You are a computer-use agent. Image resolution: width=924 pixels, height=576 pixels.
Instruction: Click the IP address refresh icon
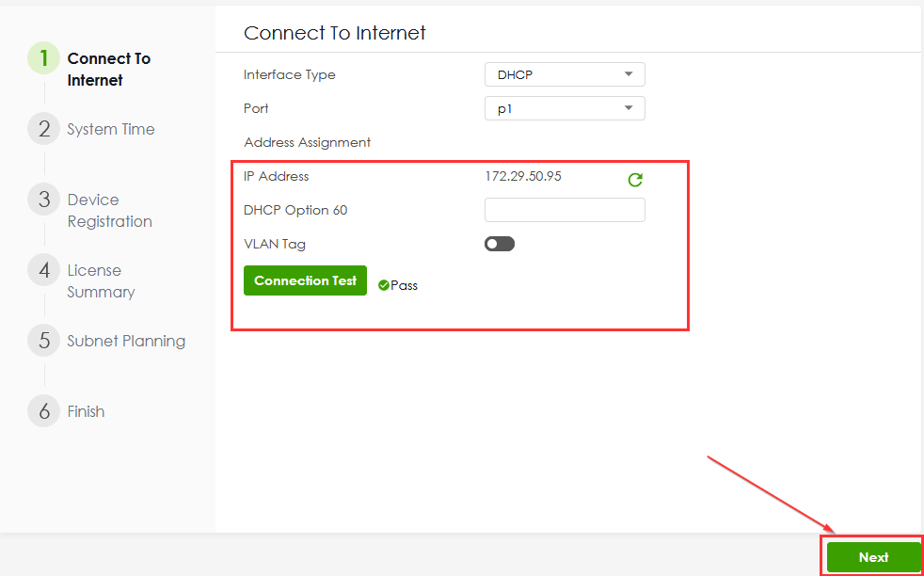tap(635, 179)
